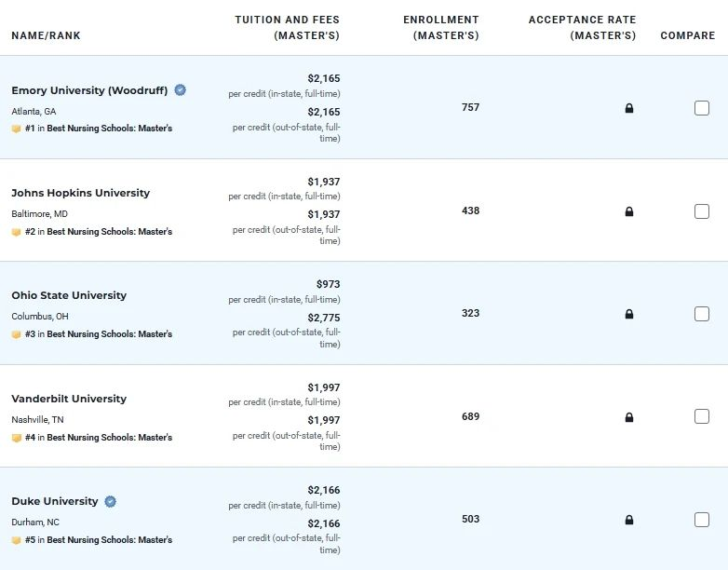Click the lock icon in Emory's acceptance rate

point(629,108)
